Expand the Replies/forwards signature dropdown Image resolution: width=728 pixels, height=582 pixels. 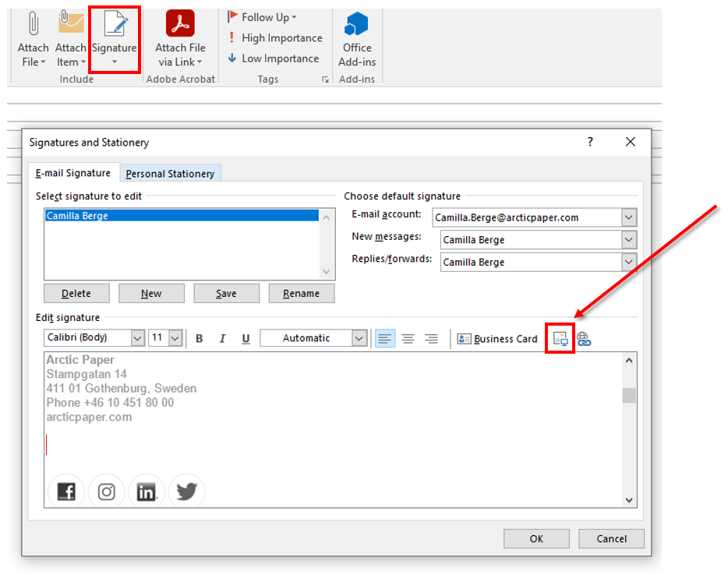click(629, 262)
